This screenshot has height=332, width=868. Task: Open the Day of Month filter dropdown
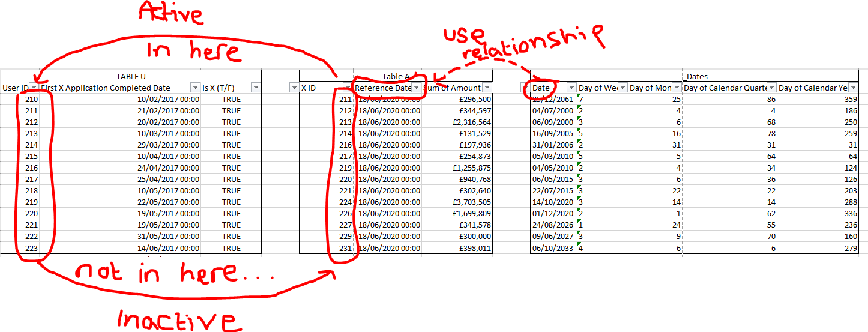[x=677, y=88]
